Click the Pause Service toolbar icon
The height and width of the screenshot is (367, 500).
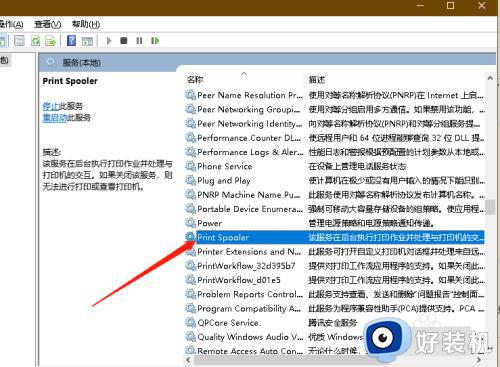pyautogui.click(x=139, y=41)
